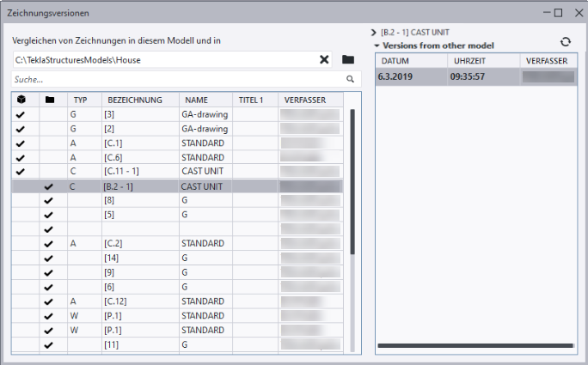Select drawing [2] GA-drawing row
This screenshot has width=588, height=365.
pos(177,129)
